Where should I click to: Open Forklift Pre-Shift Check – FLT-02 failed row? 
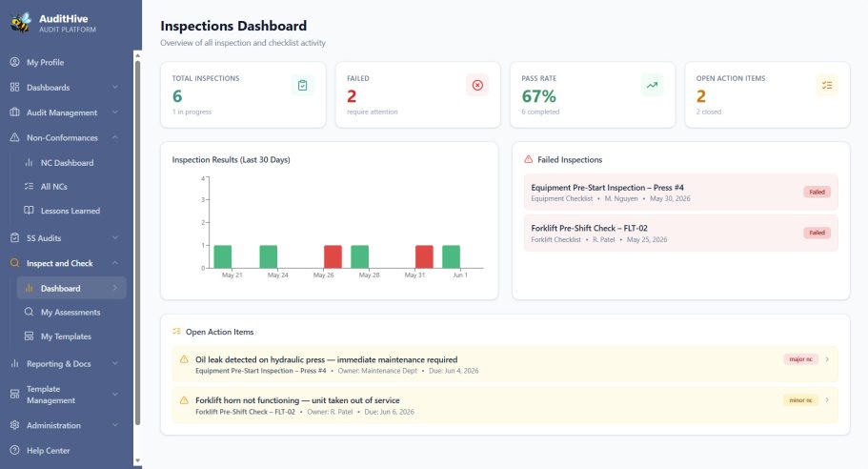tap(681, 233)
